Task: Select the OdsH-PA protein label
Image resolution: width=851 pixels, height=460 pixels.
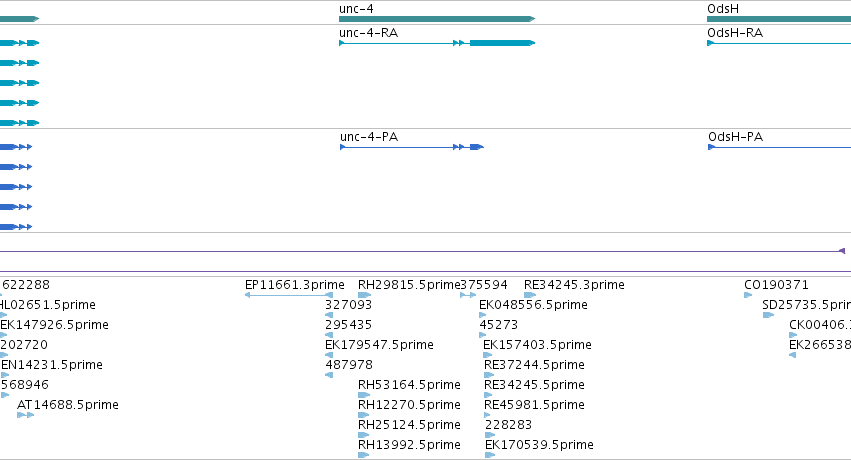Action: 735,137
